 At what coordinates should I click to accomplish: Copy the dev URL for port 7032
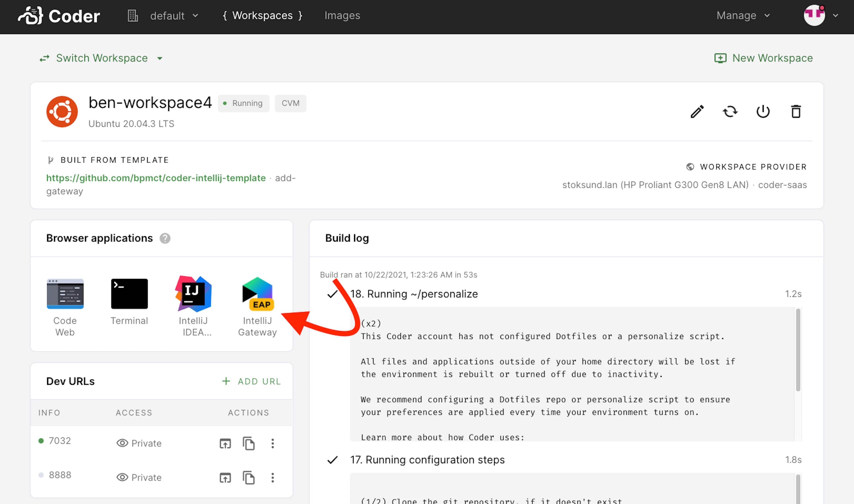coord(249,444)
